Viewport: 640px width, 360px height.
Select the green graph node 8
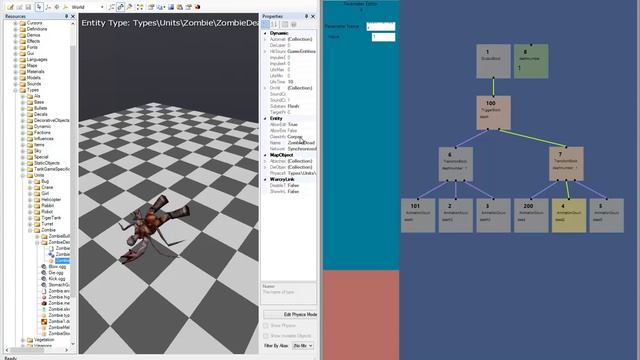(531, 61)
